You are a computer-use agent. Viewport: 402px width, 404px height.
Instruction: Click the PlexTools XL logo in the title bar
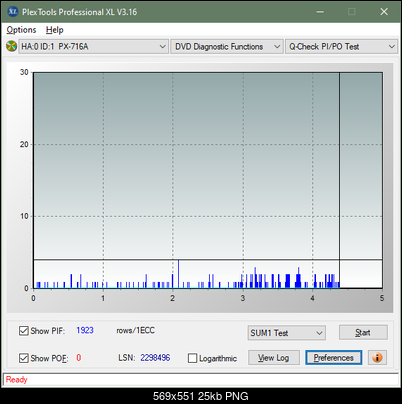click(x=12, y=12)
